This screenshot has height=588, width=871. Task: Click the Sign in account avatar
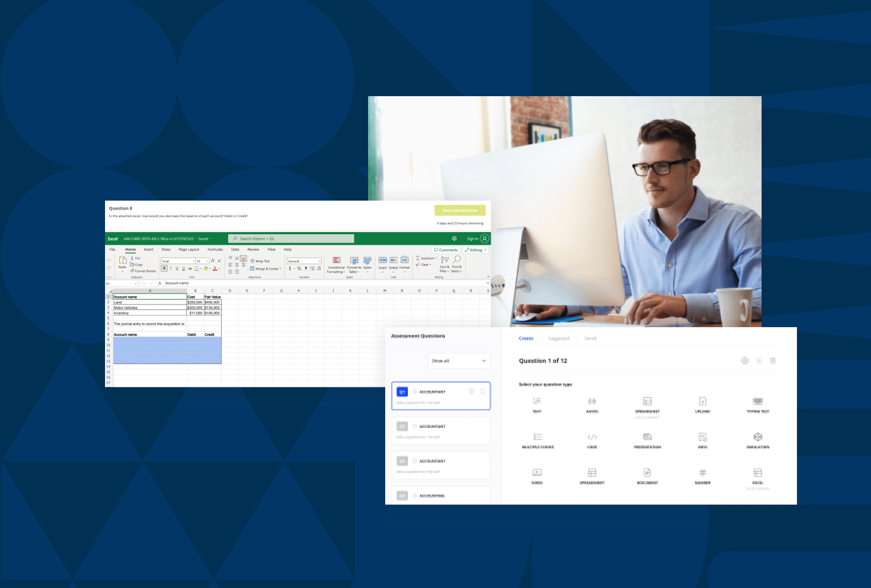click(x=485, y=239)
